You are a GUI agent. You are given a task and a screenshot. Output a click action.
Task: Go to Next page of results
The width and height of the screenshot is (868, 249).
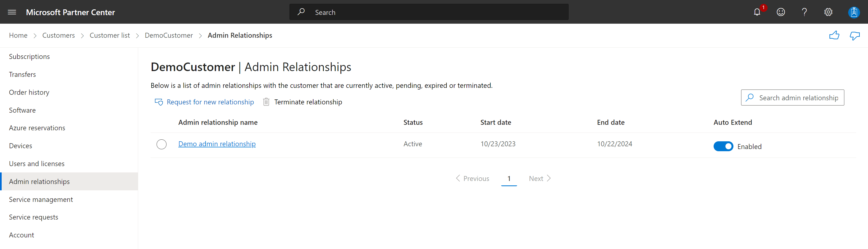[x=539, y=178]
